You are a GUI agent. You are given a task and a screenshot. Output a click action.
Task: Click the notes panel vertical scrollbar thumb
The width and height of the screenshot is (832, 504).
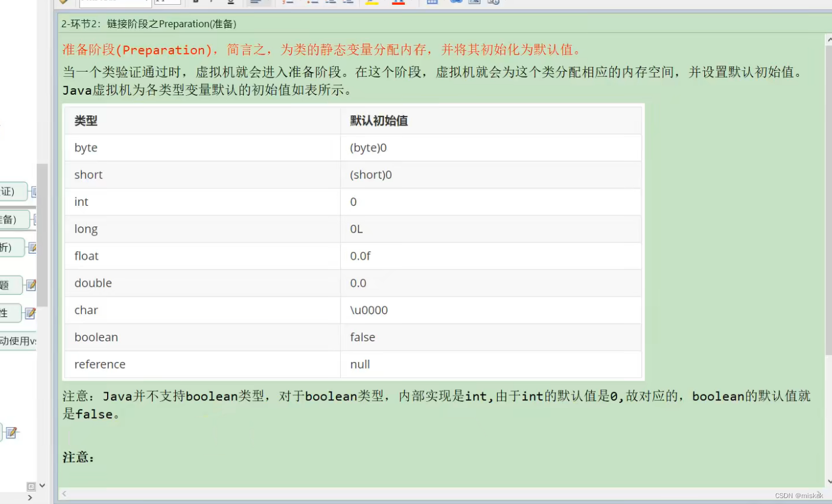pos(828,200)
